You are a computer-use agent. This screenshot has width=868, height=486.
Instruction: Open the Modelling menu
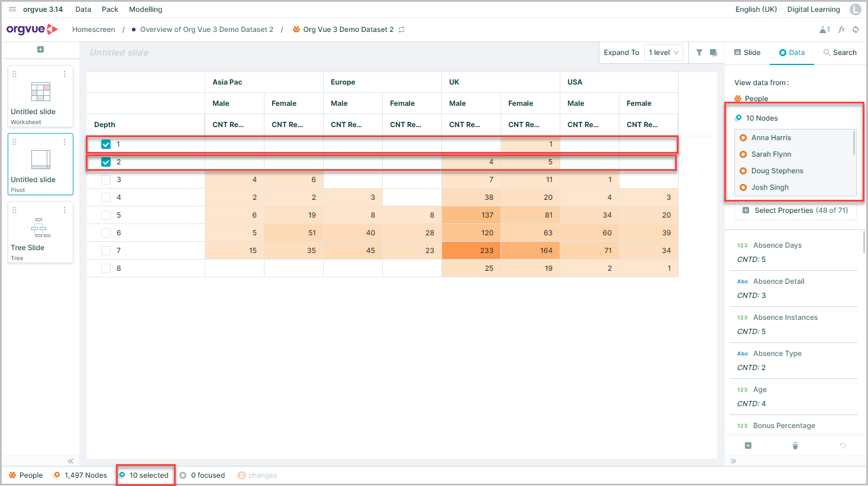[x=146, y=9]
